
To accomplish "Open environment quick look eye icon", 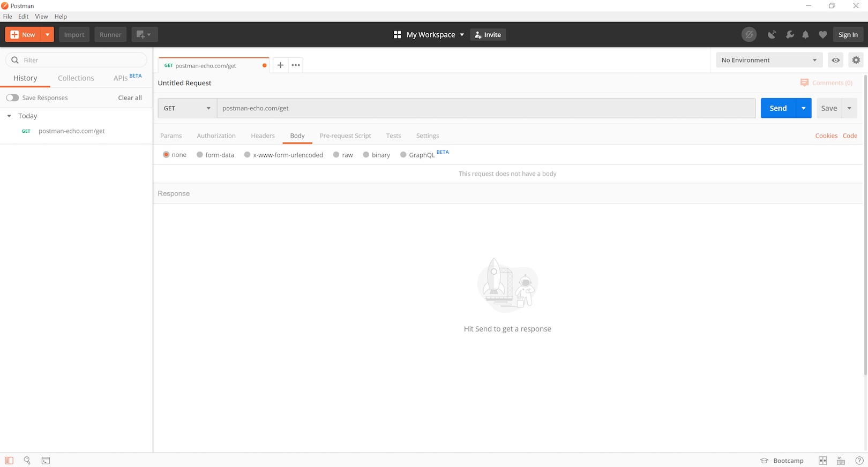I will [x=835, y=60].
